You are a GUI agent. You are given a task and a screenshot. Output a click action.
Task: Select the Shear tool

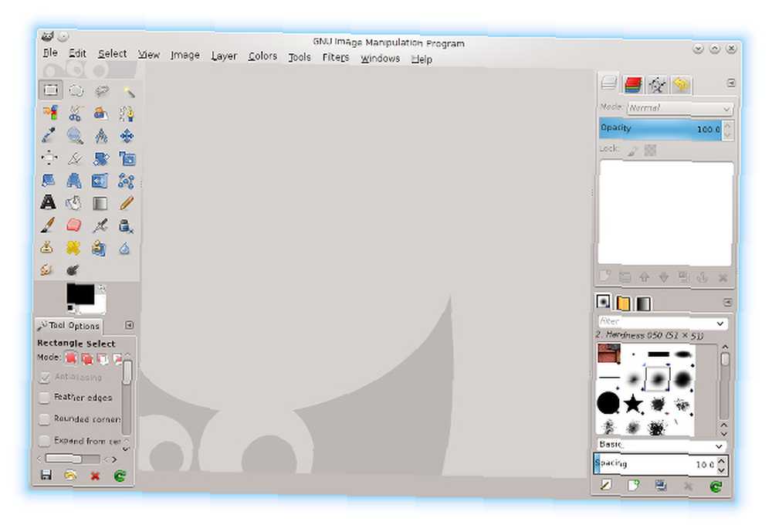(48, 180)
